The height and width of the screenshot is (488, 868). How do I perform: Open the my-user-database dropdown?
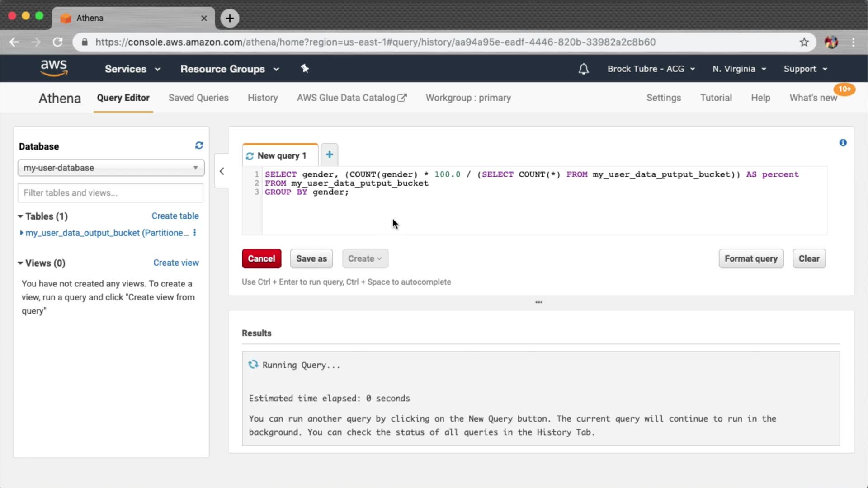click(x=111, y=168)
